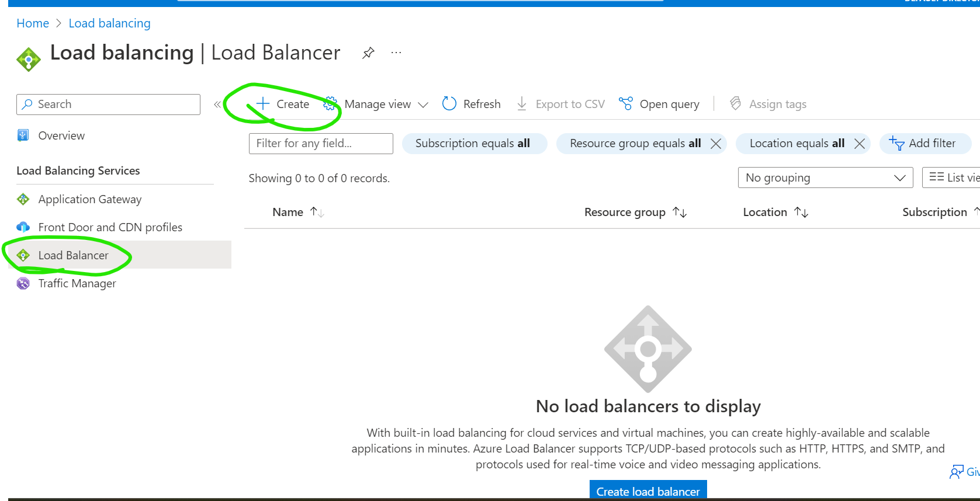The image size is (980, 501).
Task: Click the Refresh circular arrow icon
Action: tap(449, 104)
